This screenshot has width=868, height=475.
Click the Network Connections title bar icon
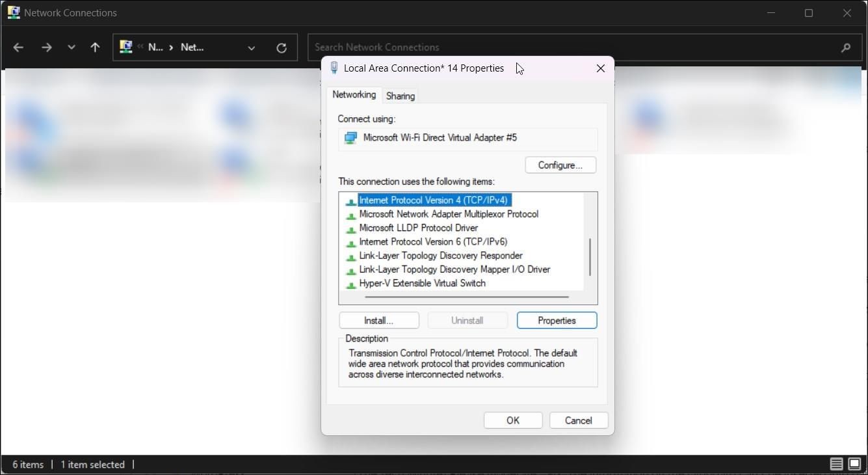pyautogui.click(x=13, y=12)
